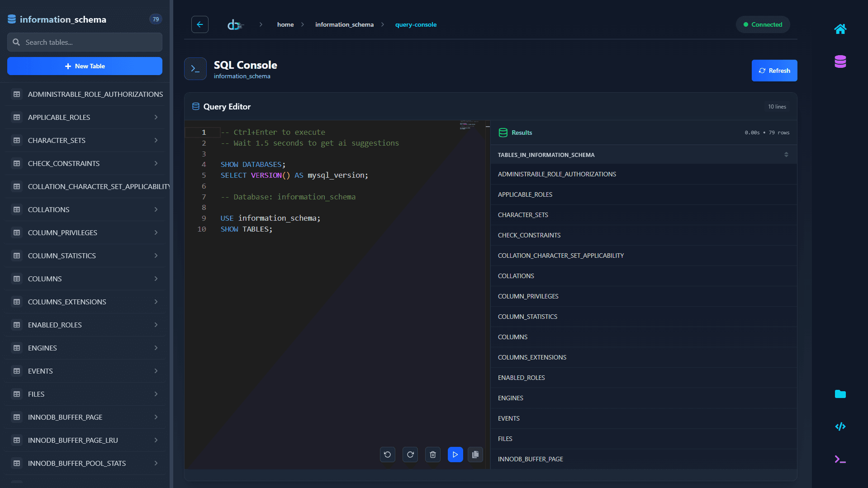Expand the COLLATIONS table chevron
Screen dimensions: 868x488
click(x=156, y=209)
